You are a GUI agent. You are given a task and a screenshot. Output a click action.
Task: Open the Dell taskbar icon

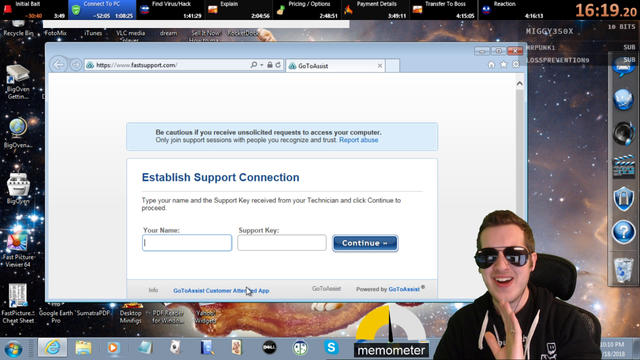pos(269,348)
